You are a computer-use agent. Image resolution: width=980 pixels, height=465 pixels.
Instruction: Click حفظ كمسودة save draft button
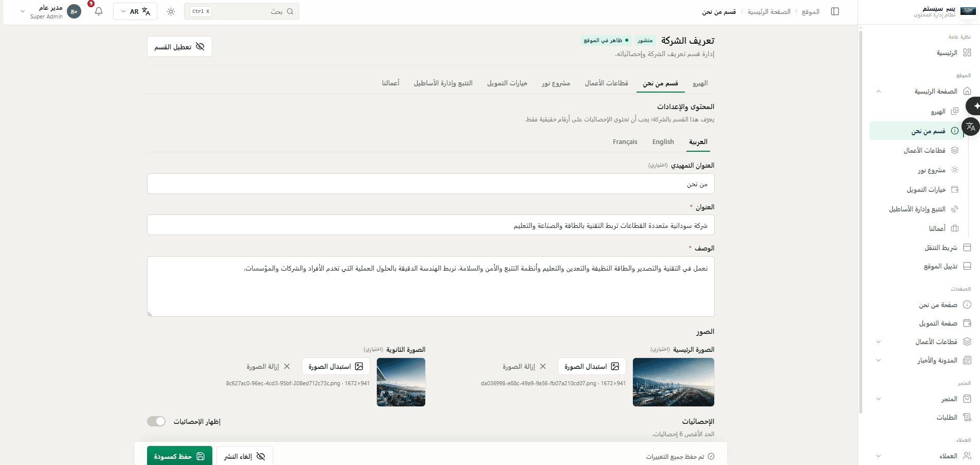point(179,456)
